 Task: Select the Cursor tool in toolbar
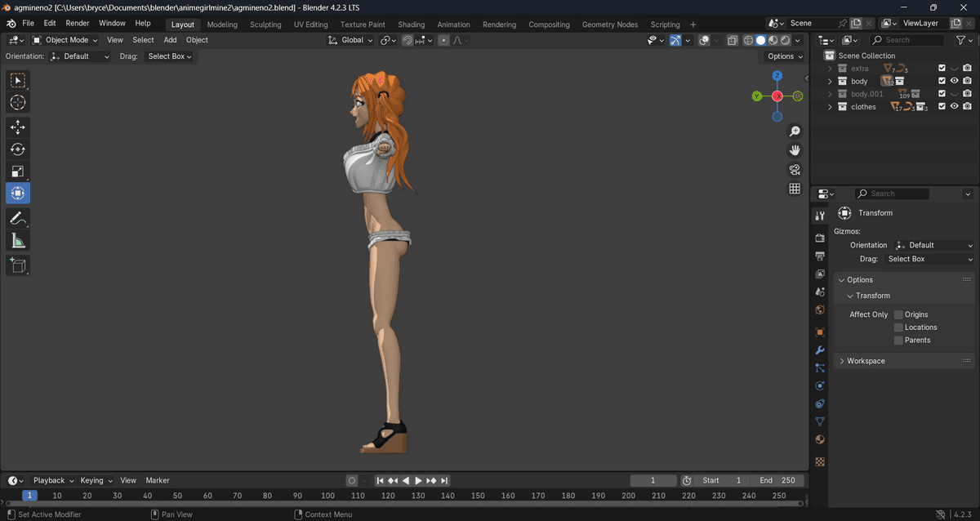(x=18, y=103)
